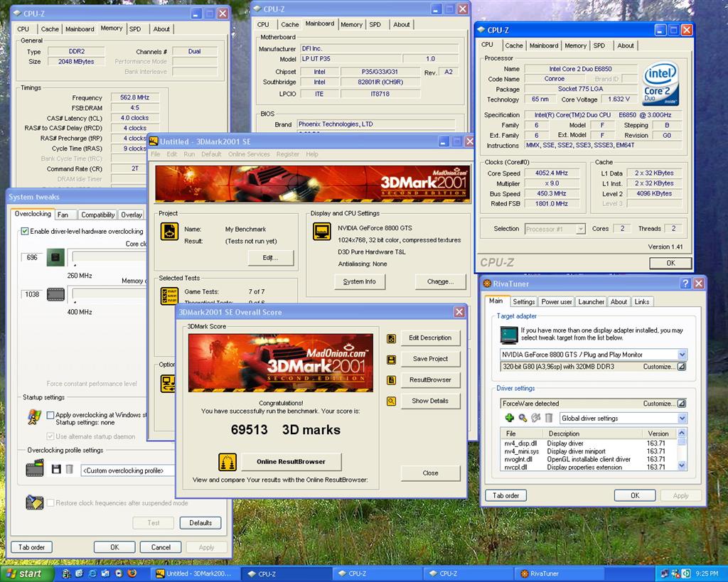728x582 pixels.
Task: Click the core clock 696 value field
Action: (32, 257)
